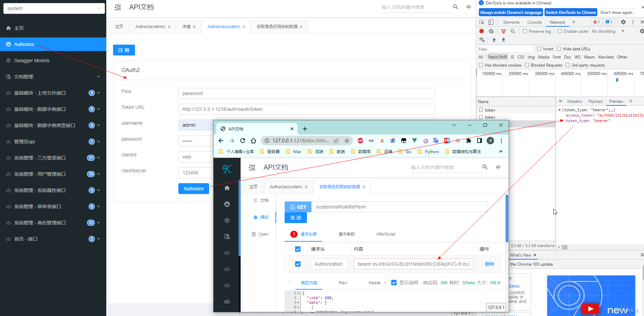644x316 pixels.
Task: Reload the page in the inner browser window
Action: [243, 141]
